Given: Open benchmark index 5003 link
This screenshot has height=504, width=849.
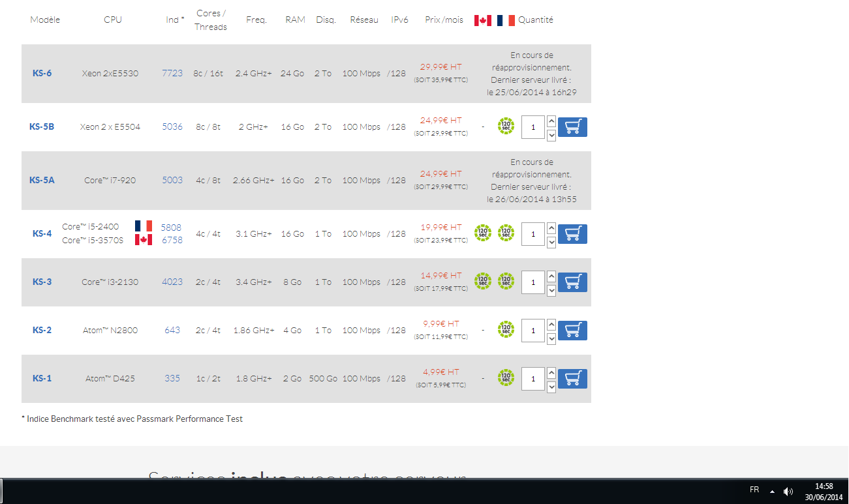Looking at the screenshot, I should coord(172,180).
